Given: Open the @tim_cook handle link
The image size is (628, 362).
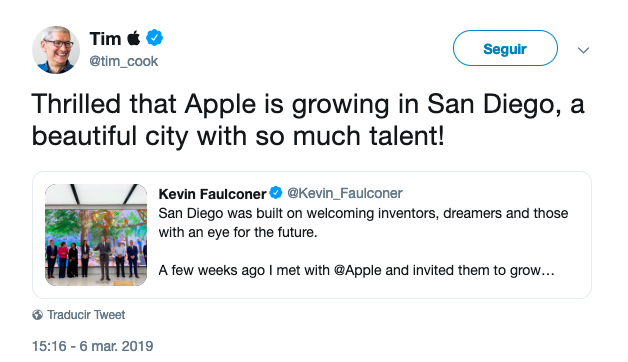Looking at the screenshot, I should (x=123, y=61).
